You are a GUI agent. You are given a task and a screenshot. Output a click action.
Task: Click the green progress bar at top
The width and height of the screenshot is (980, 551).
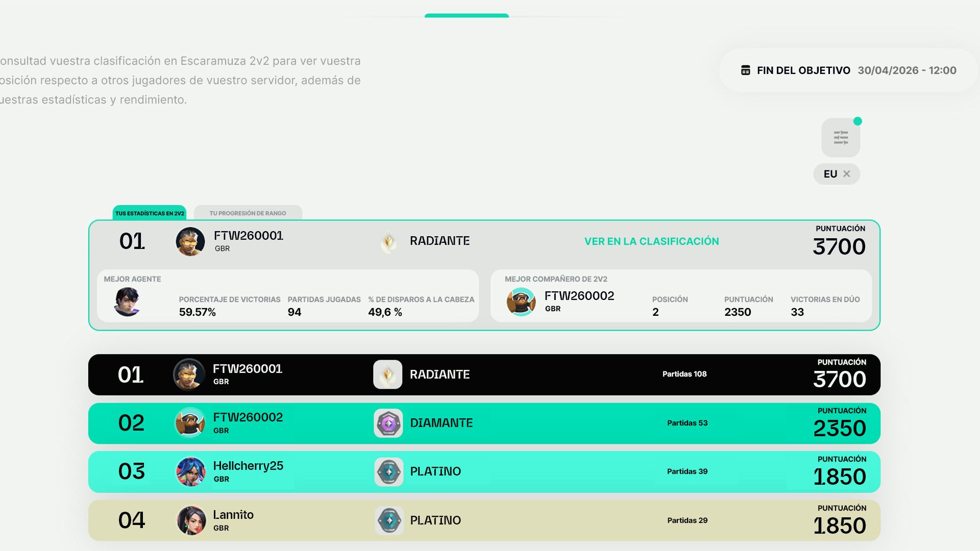click(467, 16)
